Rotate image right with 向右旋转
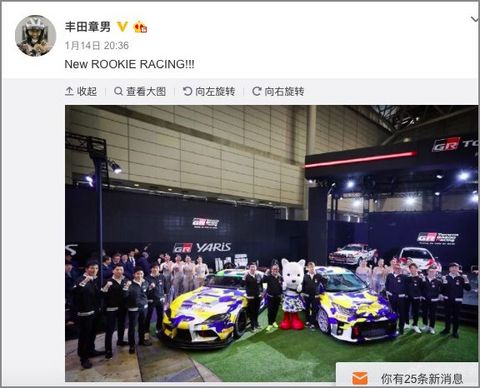 coord(278,91)
